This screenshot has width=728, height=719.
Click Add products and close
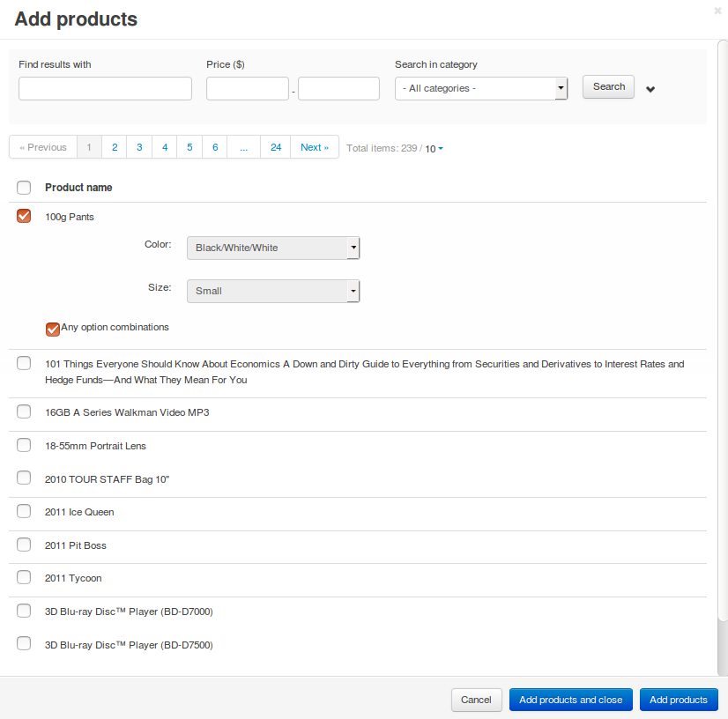(x=570, y=700)
